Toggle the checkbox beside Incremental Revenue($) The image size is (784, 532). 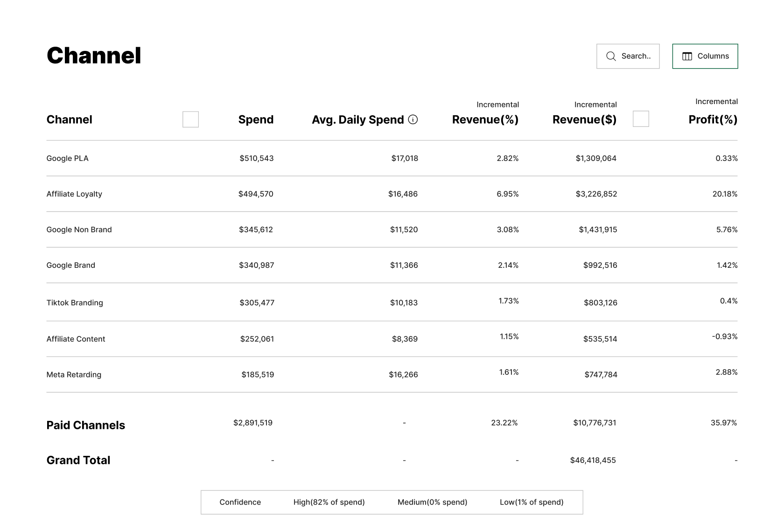pyautogui.click(x=641, y=119)
